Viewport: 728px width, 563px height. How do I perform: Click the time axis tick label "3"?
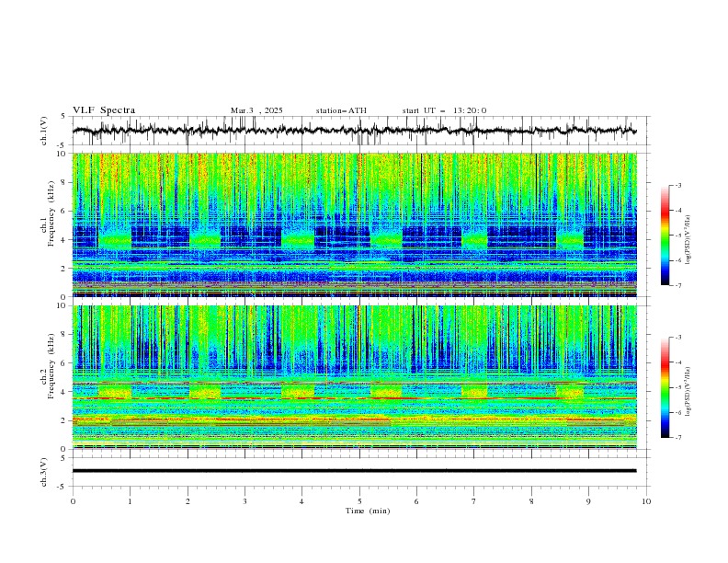(245, 501)
